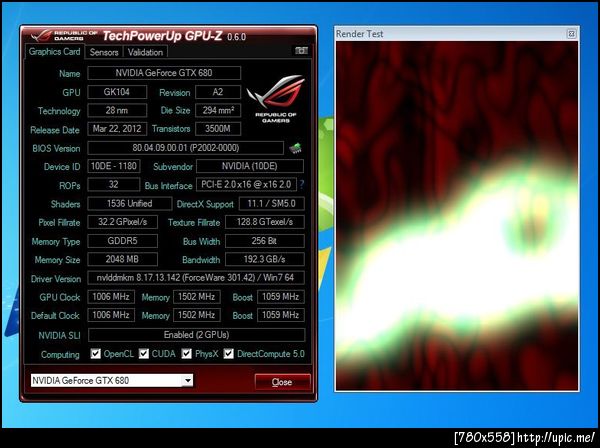This screenshot has height=448, width=600.
Task: Click the BIOS Version value 80.04.09.00.01
Action: tap(186, 148)
